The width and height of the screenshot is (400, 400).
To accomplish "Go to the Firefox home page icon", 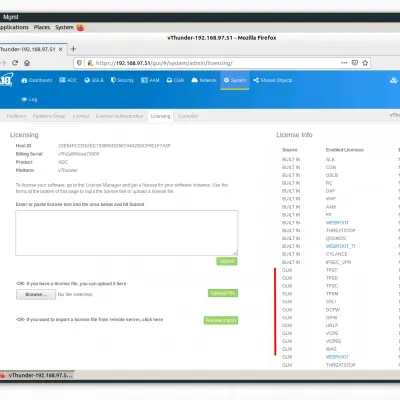I will point(27,63).
